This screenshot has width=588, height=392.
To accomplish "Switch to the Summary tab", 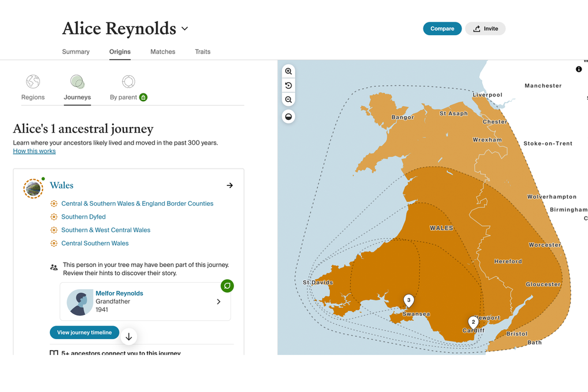I will click(x=76, y=52).
